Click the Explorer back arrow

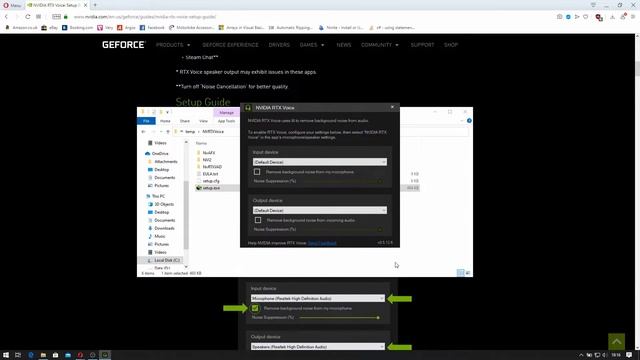tap(143, 131)
